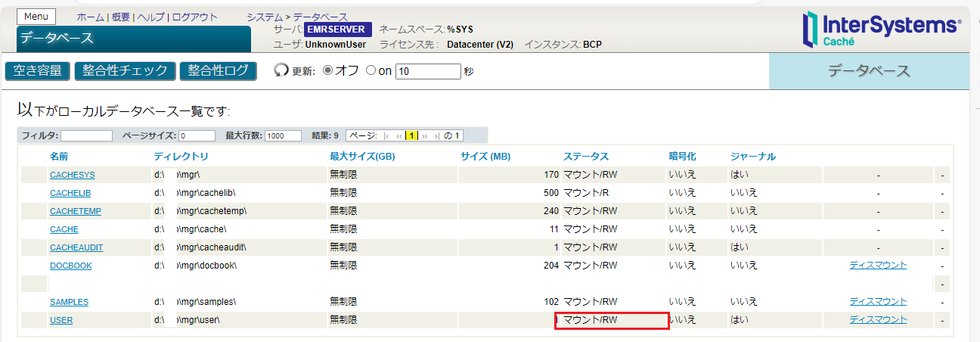Jump to last page with ›| icon

(436, 136)
